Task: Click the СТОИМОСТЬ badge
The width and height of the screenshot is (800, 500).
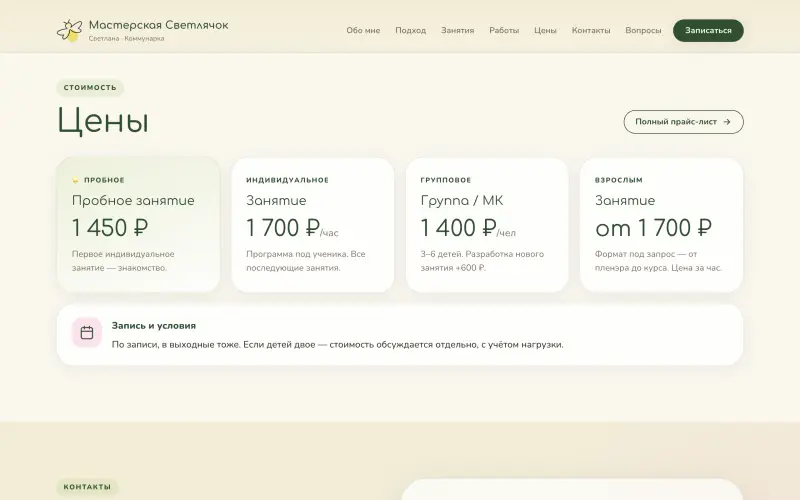Action: pos(90,88)
